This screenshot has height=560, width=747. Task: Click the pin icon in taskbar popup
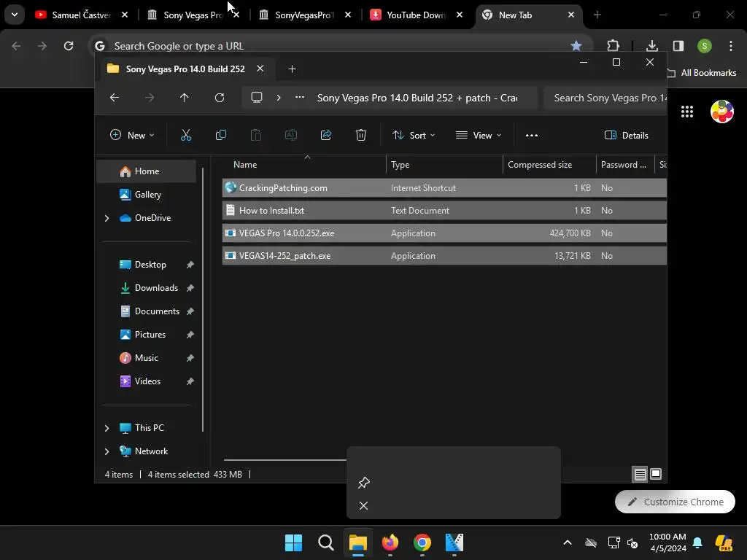[364, 483]
